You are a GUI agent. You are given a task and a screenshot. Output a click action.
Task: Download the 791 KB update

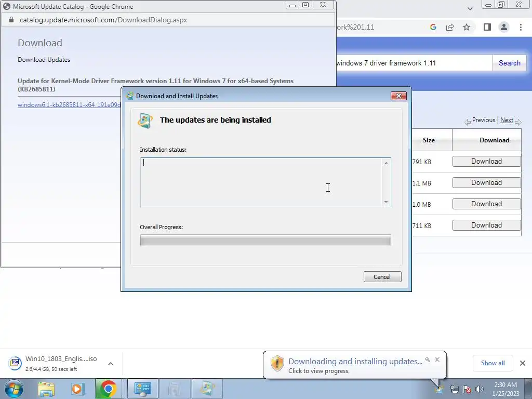click(x=486, y=161)
